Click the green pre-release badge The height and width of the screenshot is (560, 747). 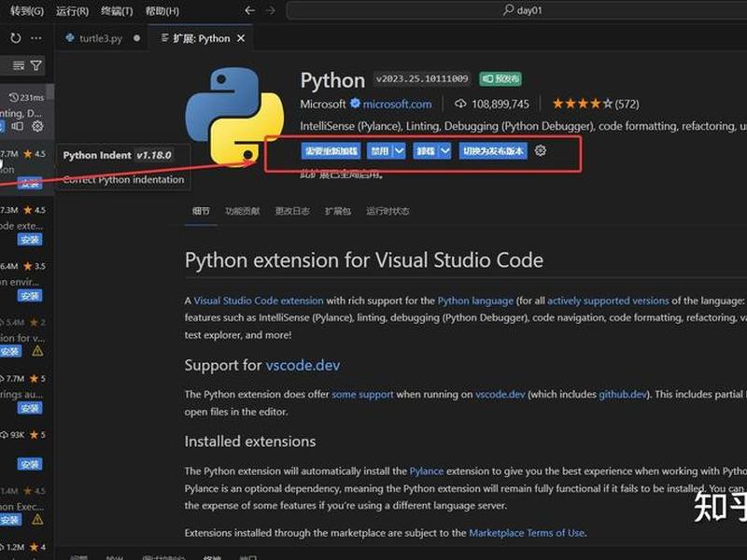pyautogui.click(x=500, y=78)
